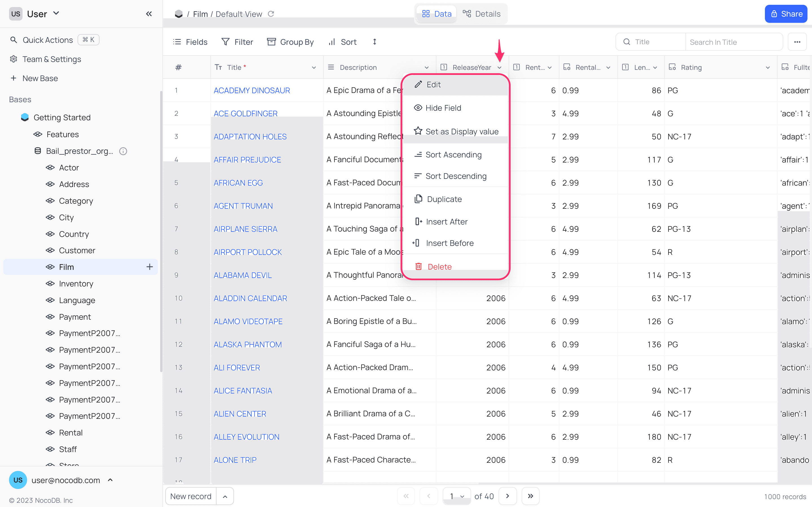
Task: Select Sort Ascending from context menu
Action: pos(453,155)
